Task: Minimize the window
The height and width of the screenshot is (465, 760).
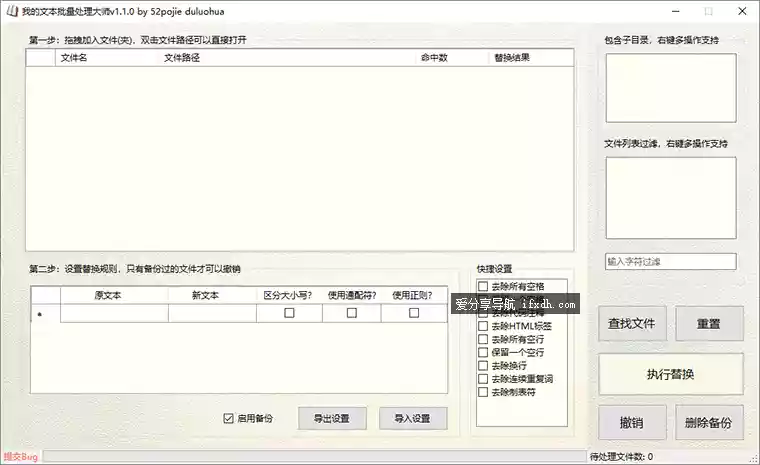Action: tap(676, 11)
